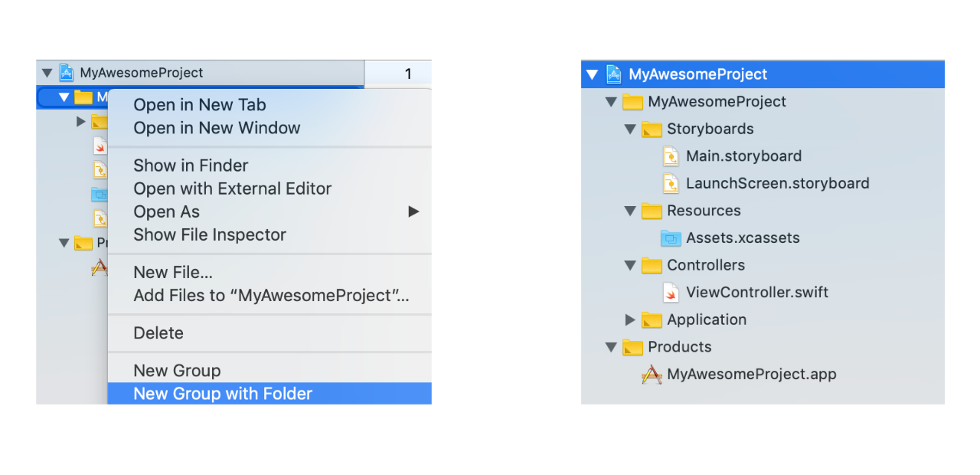The width and height of the screenshot is (980, 475).
Task: Click the blue MyAwesomeProject project icon
Action: click(x=614, y=74)
